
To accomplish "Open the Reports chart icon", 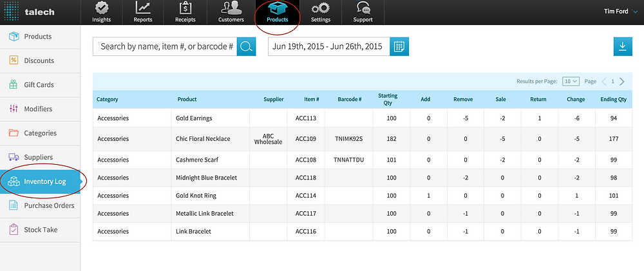I will [143, 7].
